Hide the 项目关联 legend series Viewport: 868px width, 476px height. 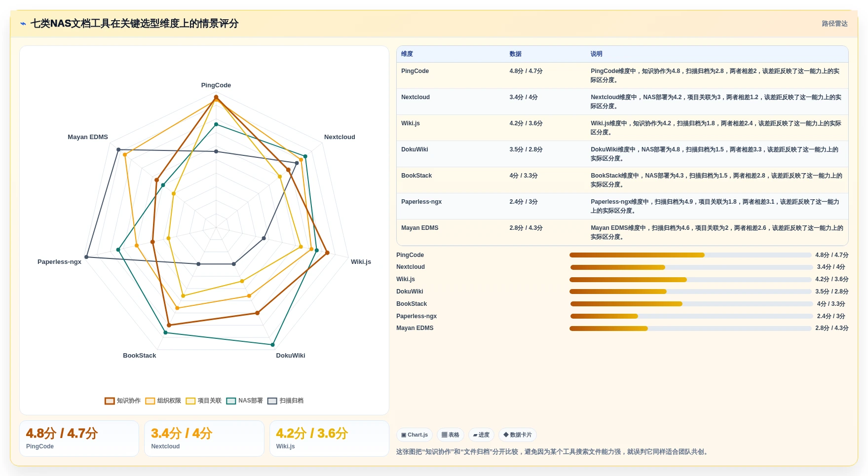point(204,401)
